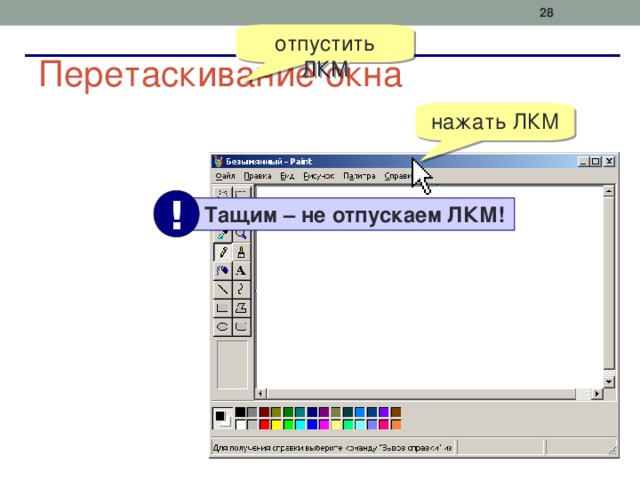Close the Paint window
Viewport: 640px width, 480px height.
[609, 161]
